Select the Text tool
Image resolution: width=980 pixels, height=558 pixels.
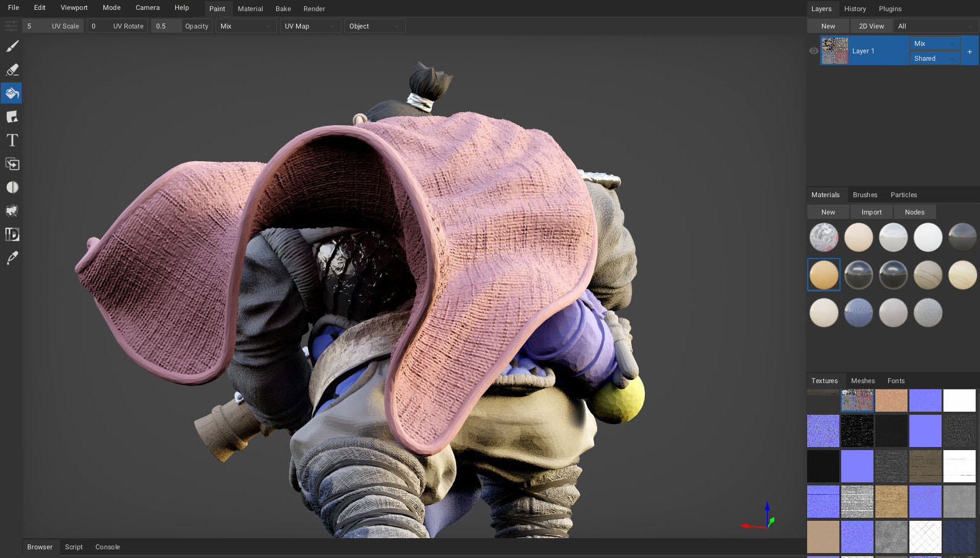pos(12,141)
